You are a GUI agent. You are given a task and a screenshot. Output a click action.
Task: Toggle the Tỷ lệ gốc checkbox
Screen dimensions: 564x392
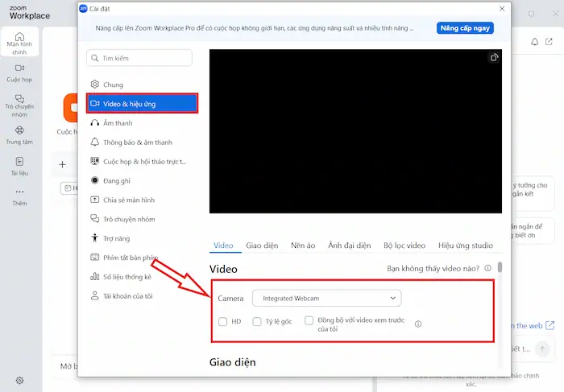[257, 321]
